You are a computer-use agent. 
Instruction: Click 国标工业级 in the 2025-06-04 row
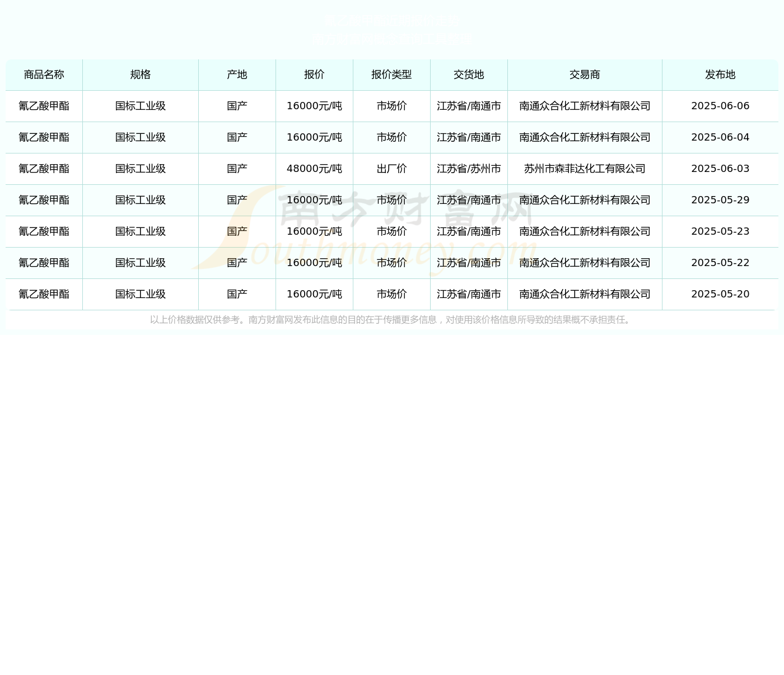(141, 137)
